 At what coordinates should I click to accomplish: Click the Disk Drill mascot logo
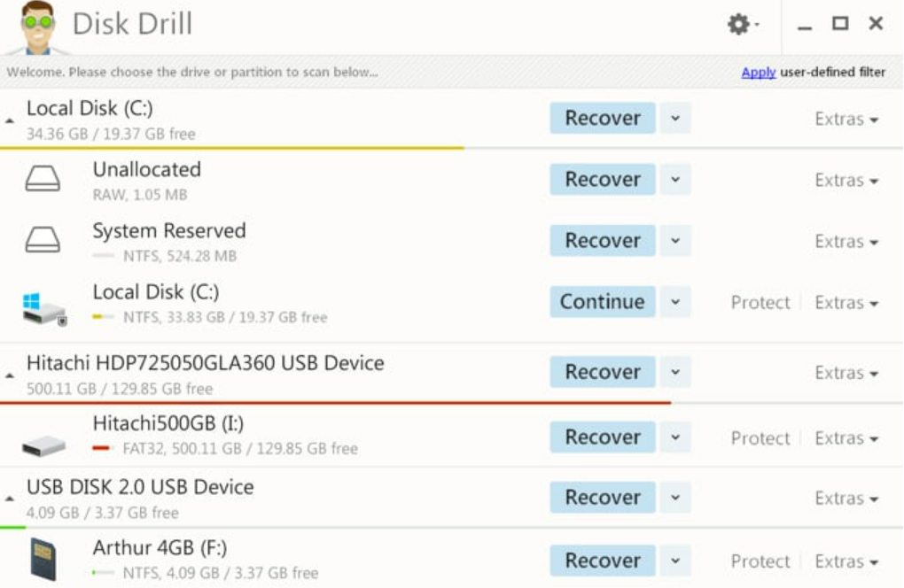37,27
